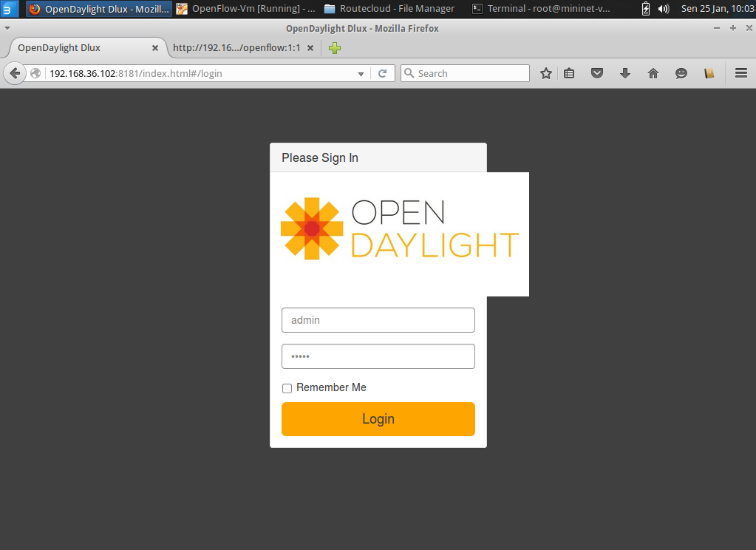Open the bookmarks list icon
Screen dimensions: 756x550
[569, 73]
